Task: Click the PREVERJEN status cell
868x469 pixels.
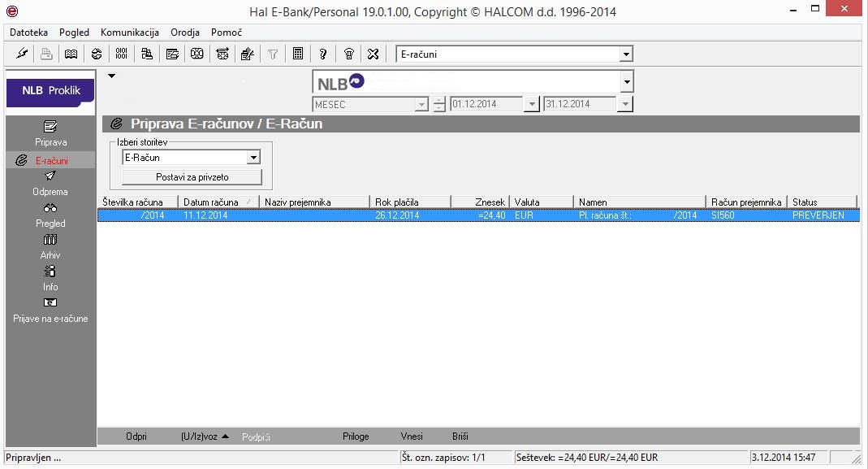Action: tap(818, 215)
